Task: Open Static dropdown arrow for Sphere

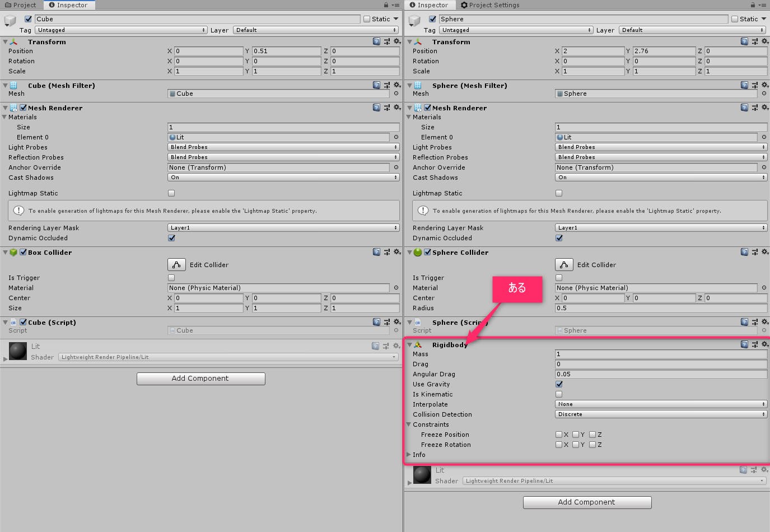Action: point(764,19)
